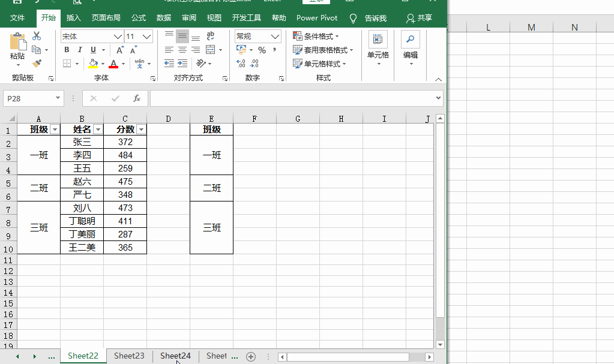Apply comma style format
Viewport: 614px width, 364px height.
pos(275,50)
